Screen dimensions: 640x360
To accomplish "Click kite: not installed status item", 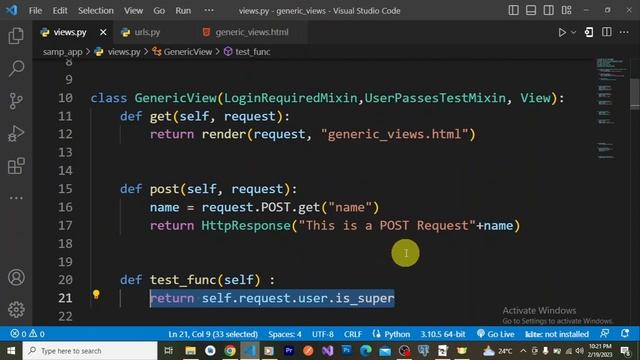I will (557, 334).
